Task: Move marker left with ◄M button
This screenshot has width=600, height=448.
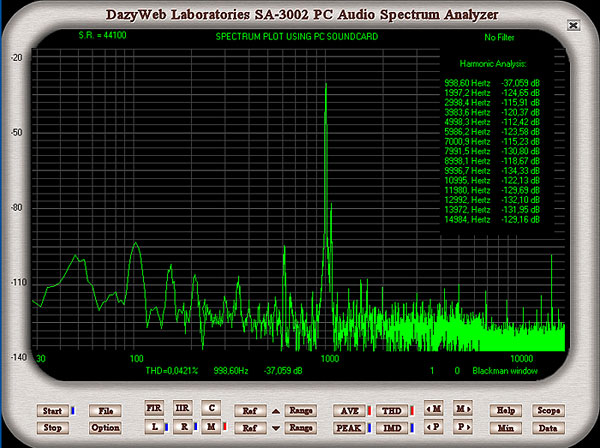Action: click(x=433, y=409)
